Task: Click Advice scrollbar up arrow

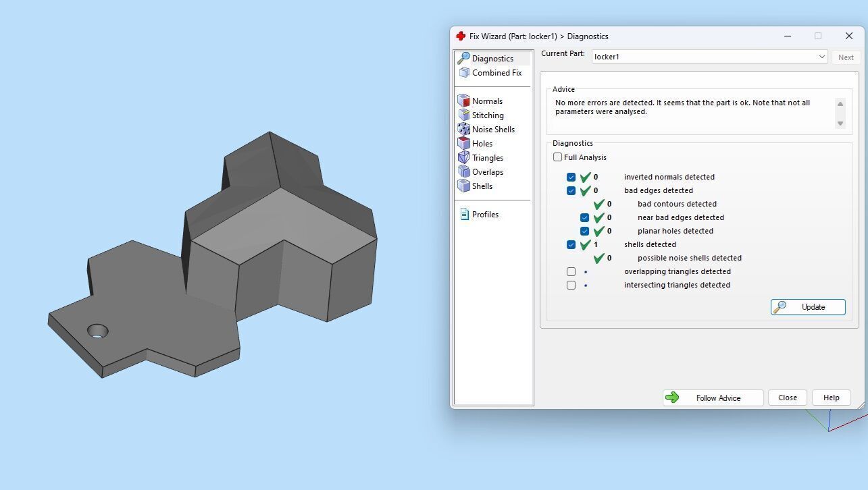Action: [x=840, y=104]
